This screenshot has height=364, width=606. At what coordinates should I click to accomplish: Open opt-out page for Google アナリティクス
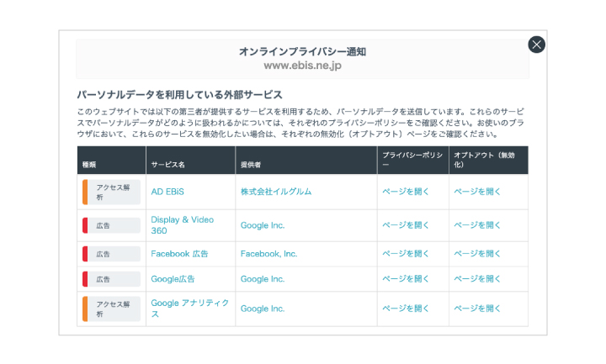[x=477, y=309]
